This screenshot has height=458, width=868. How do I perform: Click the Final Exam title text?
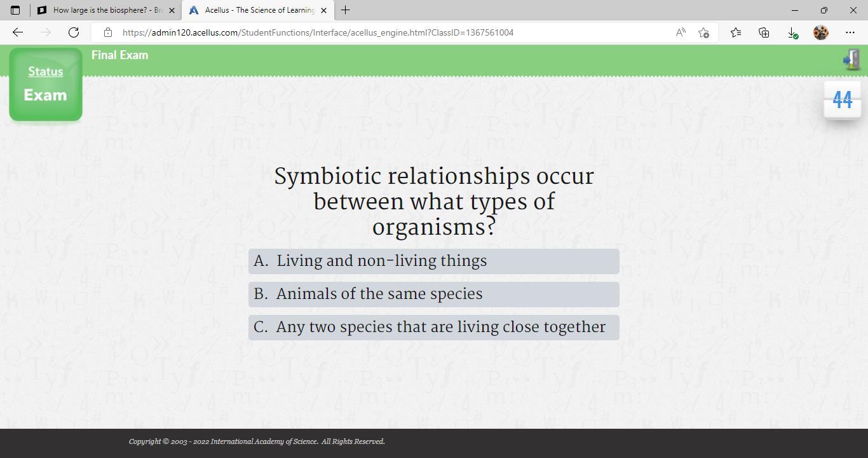click(120, 55)
